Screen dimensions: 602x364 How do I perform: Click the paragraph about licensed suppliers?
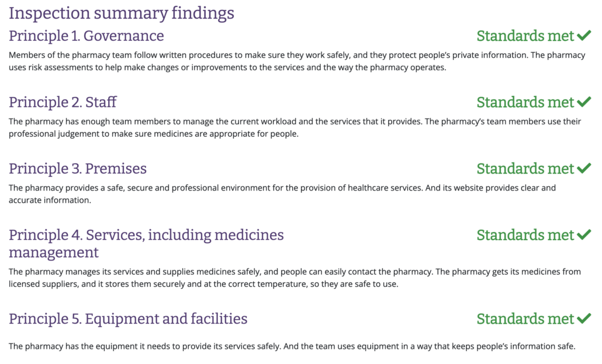[295, 278]
